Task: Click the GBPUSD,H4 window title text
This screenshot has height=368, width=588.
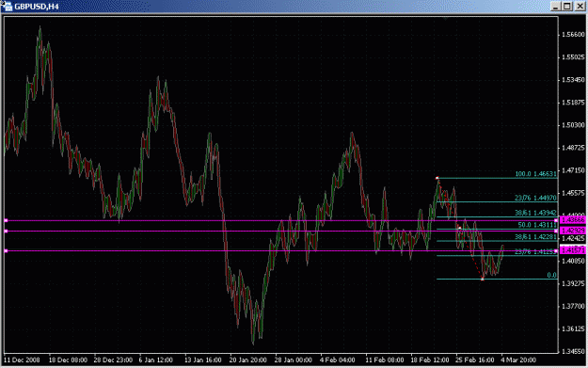Action: coord(37,7)
